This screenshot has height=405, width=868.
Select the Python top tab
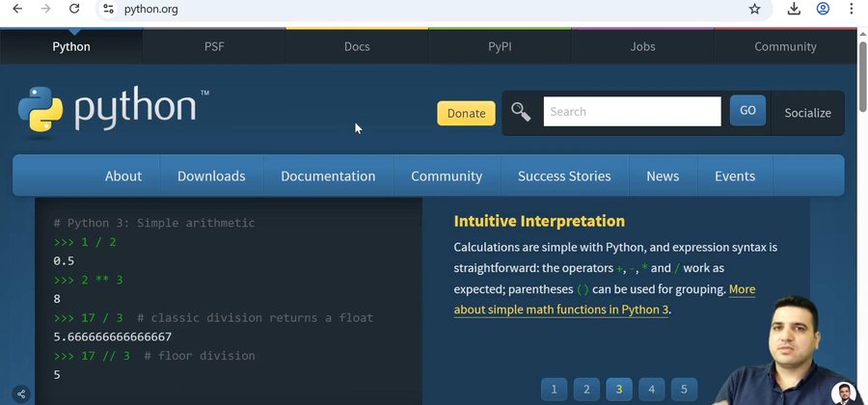[70, 46]
